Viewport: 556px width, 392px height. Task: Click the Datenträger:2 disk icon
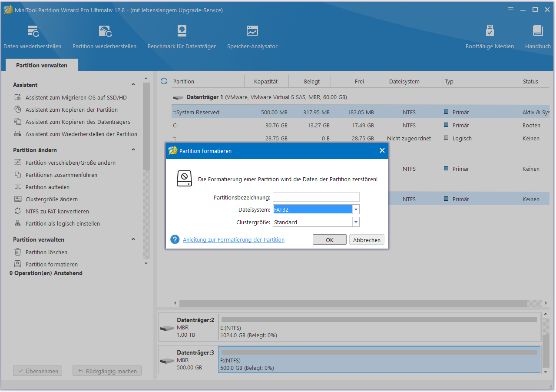coord(167,328)
